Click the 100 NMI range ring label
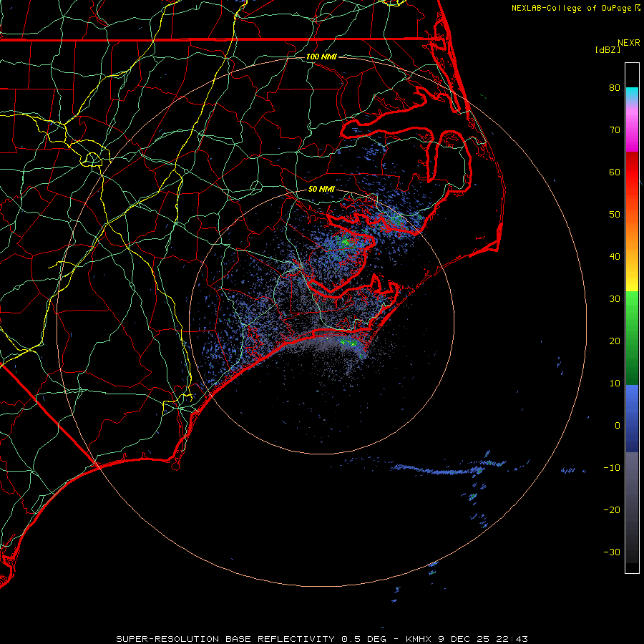The image size is (644, 644). click(x=321, y=57)
